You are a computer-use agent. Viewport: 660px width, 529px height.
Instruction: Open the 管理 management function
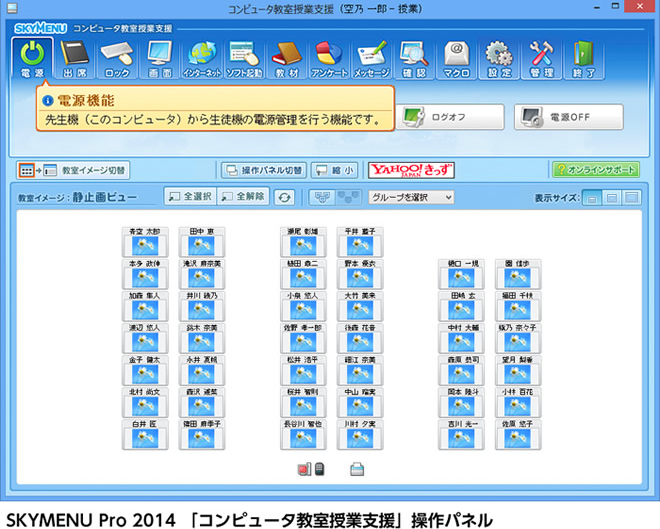click(542, 58)
